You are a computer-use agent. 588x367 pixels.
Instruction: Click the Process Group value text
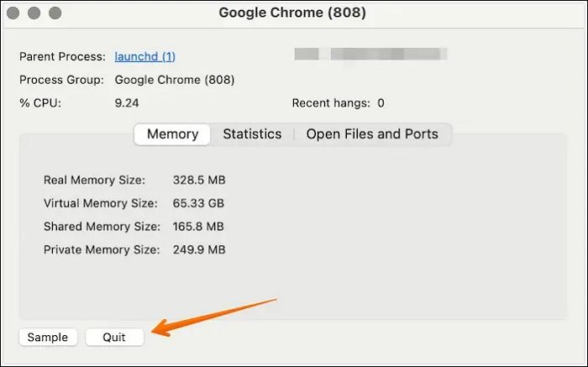click(x=174, y=81)
